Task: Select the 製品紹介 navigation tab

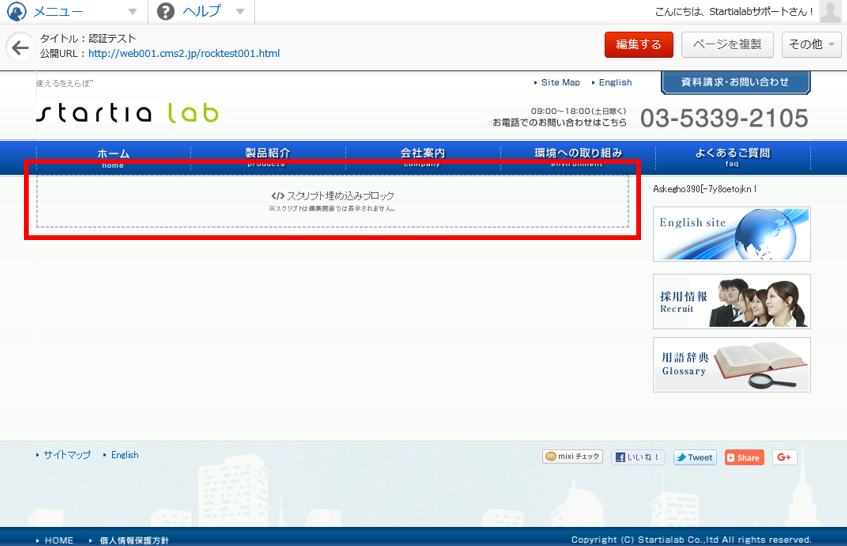Action: point(268,157)
